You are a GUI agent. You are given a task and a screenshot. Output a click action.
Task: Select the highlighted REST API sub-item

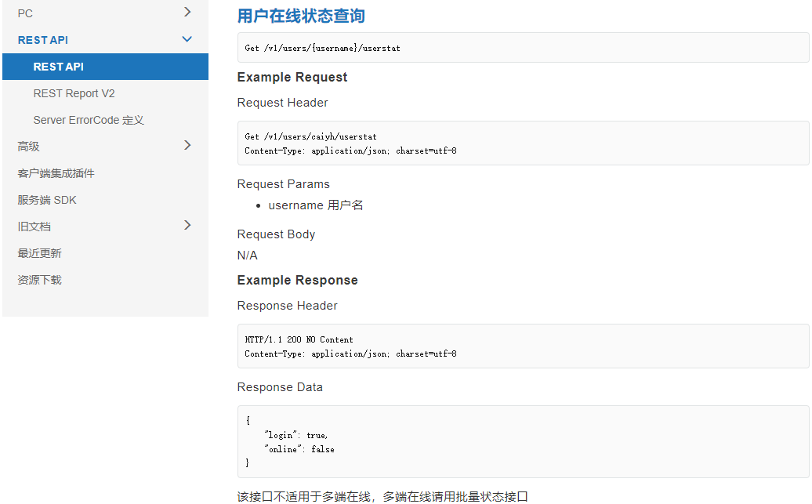(x=59, y=67)
